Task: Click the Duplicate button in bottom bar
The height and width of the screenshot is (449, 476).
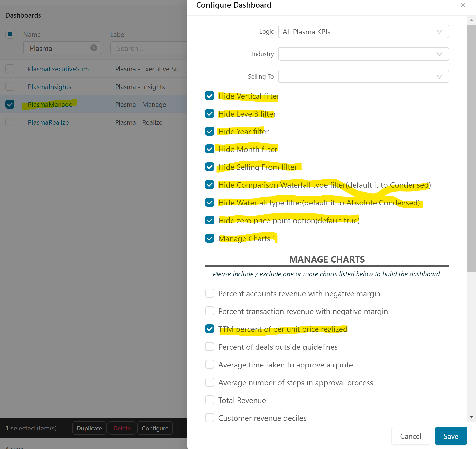Action: (x=89, y=428)
